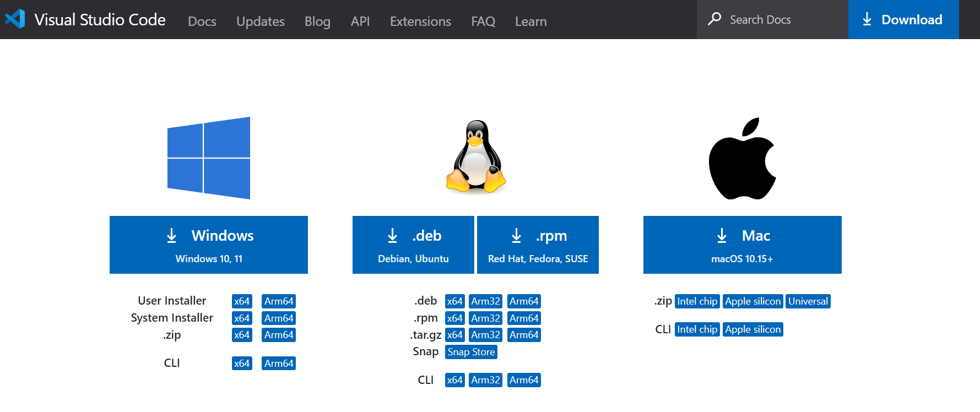Click the Linux Tux penguin image
Image resolution: width=980 pixels, height=412 pixels.
click(476, 156)
